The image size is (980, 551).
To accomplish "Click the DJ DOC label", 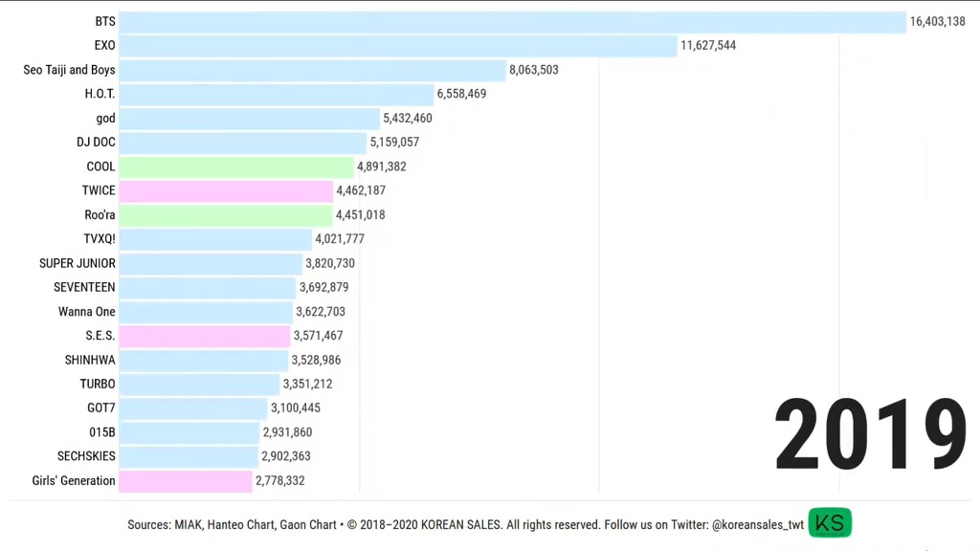I will [x=97, y=143].
